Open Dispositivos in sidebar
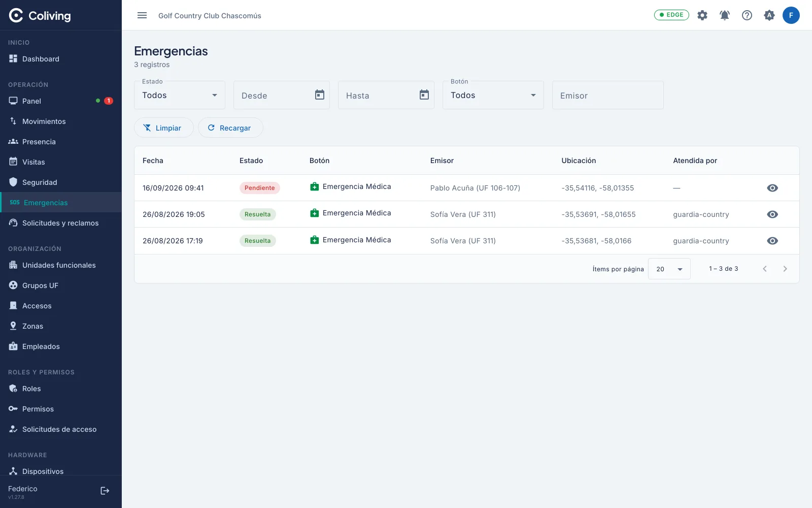812x508 pixels. click(61, 471)
